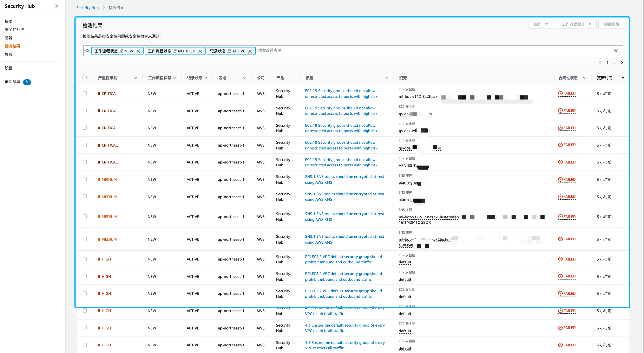The image size is (644, 353).
Task: Remove the ACTIVE record status filter
Action: (x=250, y=51)
